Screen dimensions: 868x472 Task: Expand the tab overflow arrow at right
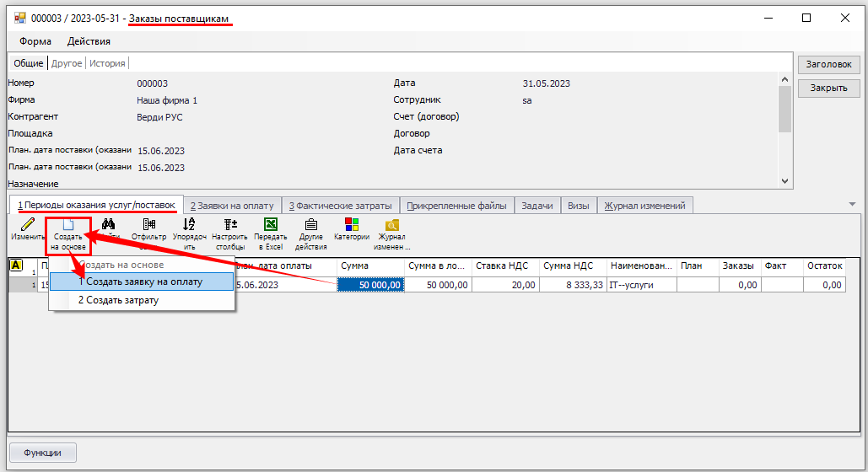tap(852, 204)
